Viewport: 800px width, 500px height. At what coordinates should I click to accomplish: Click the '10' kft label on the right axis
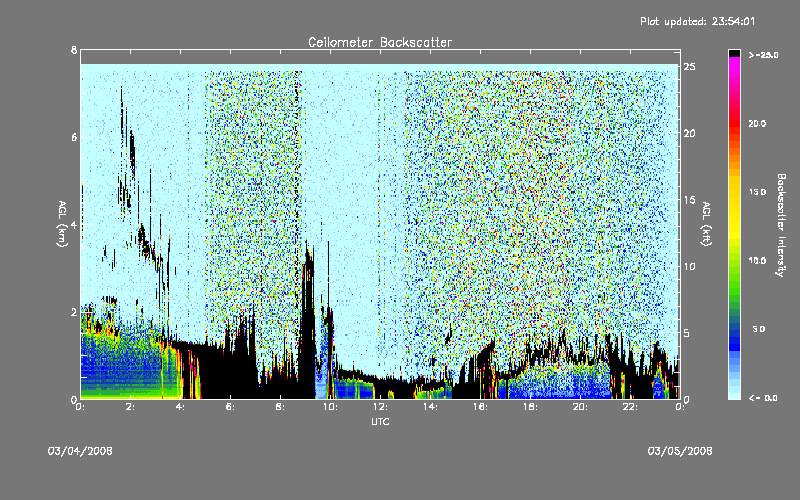coord(690,266)
